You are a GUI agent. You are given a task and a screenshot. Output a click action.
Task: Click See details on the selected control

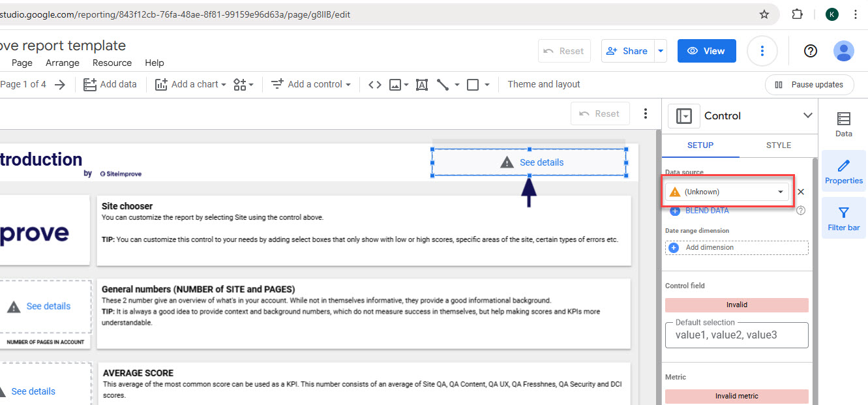click(541, 162)
